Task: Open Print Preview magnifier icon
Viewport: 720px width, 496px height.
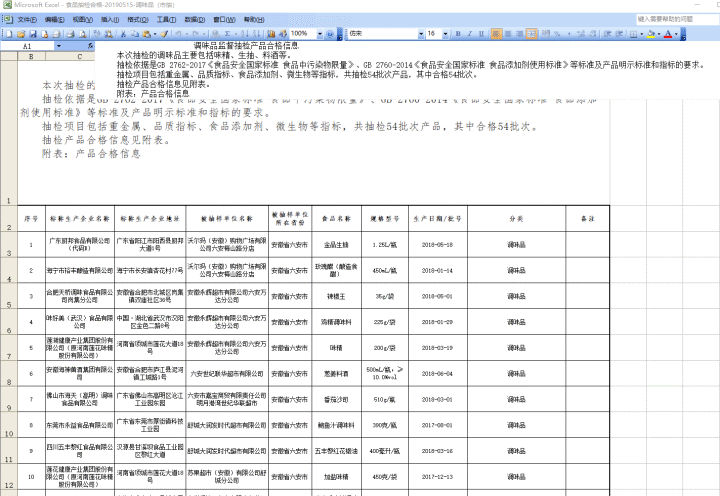Action: [83, 34]
